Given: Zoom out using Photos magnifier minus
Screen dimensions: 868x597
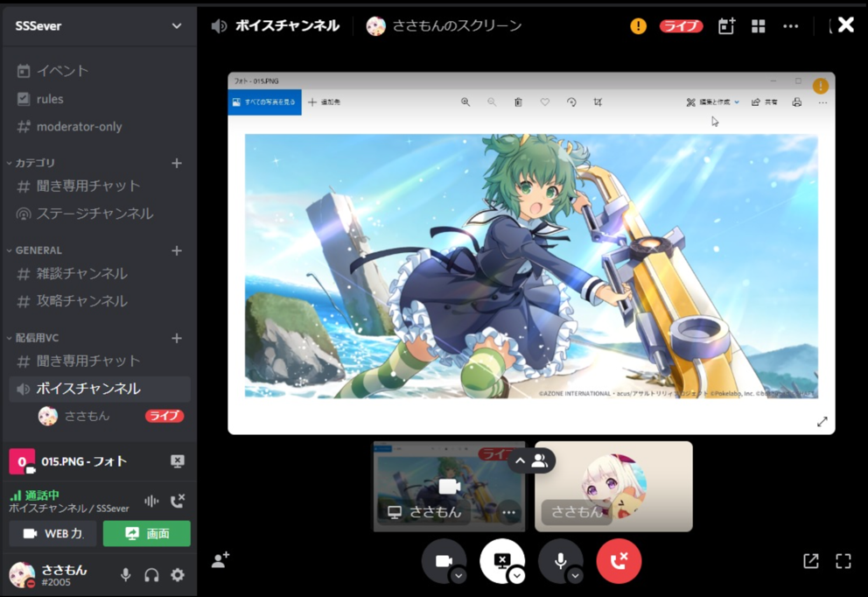Looking at the screenshot, I should (x=492, y=102).
